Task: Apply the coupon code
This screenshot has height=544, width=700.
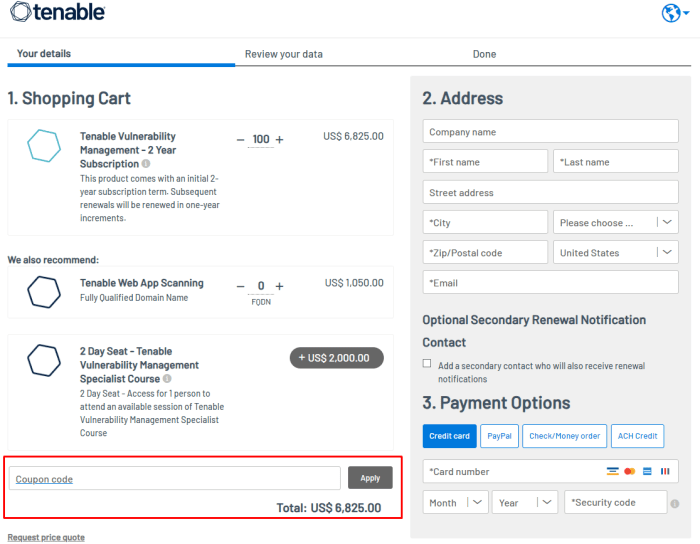Action: pyautogui.click(x=370, y=478)
